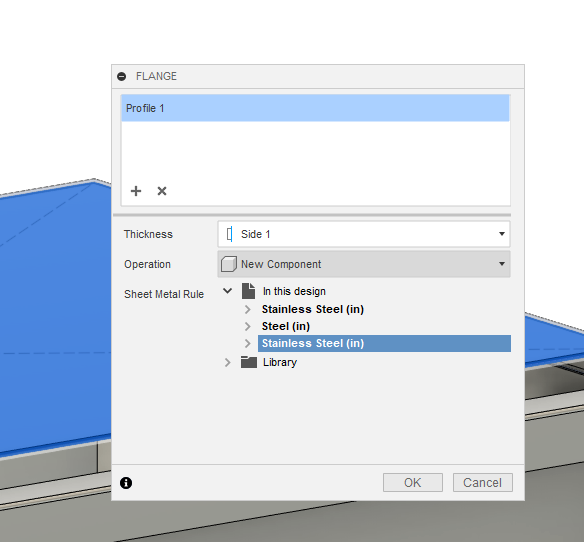The image size is (584, 542).
Task: Select the Profile 1 row
Action: [315, 108]
